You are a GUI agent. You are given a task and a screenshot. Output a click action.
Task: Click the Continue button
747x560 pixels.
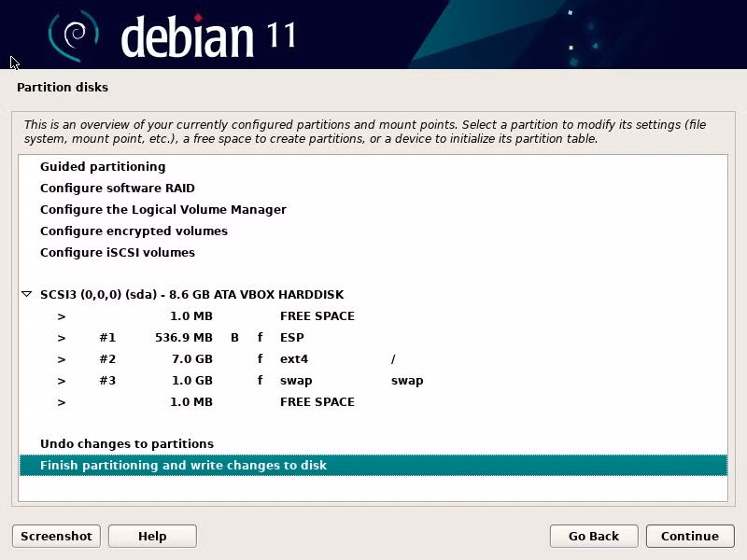click(690, 536)
